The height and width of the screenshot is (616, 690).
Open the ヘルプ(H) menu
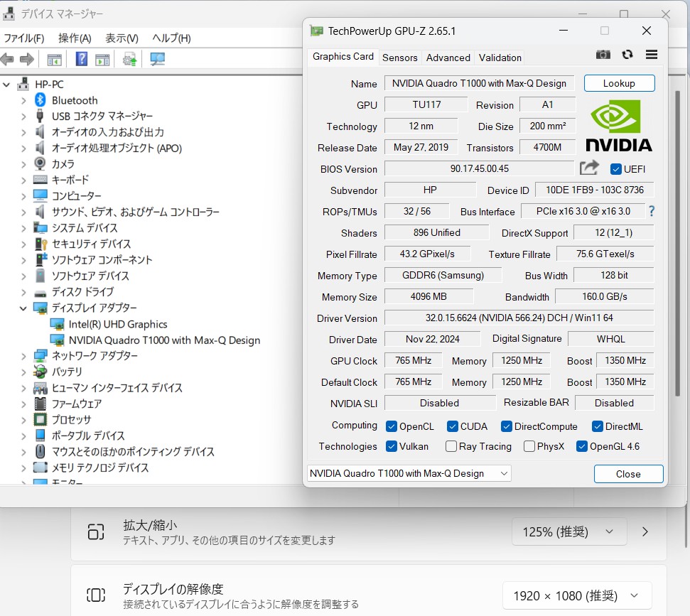pyautogui.click(x=172, y=38)
